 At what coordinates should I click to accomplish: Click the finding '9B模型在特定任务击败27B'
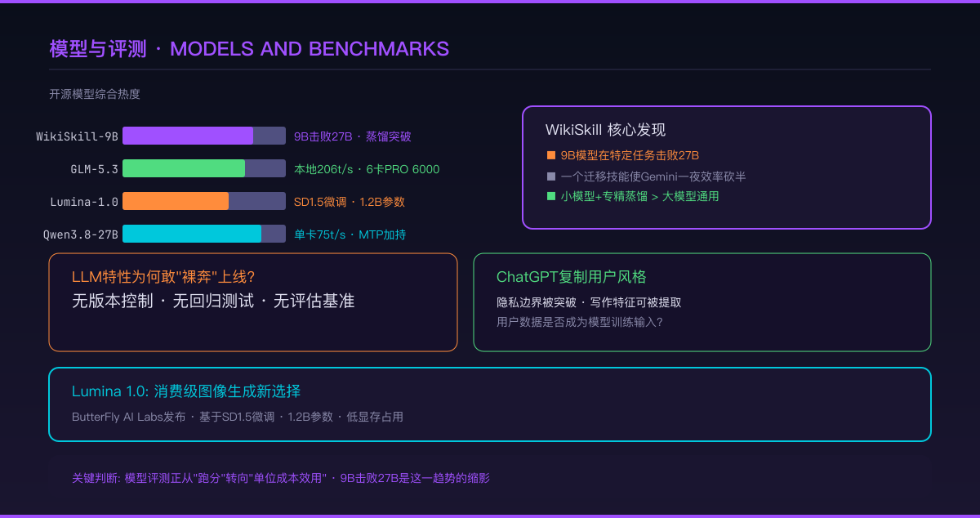click(x=630, y=155)
